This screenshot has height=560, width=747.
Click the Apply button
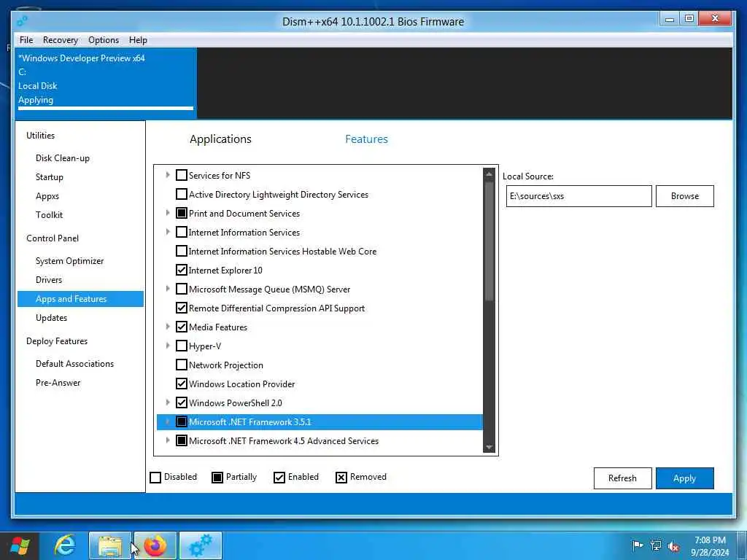pyautogui.click(x=684, y=478)
